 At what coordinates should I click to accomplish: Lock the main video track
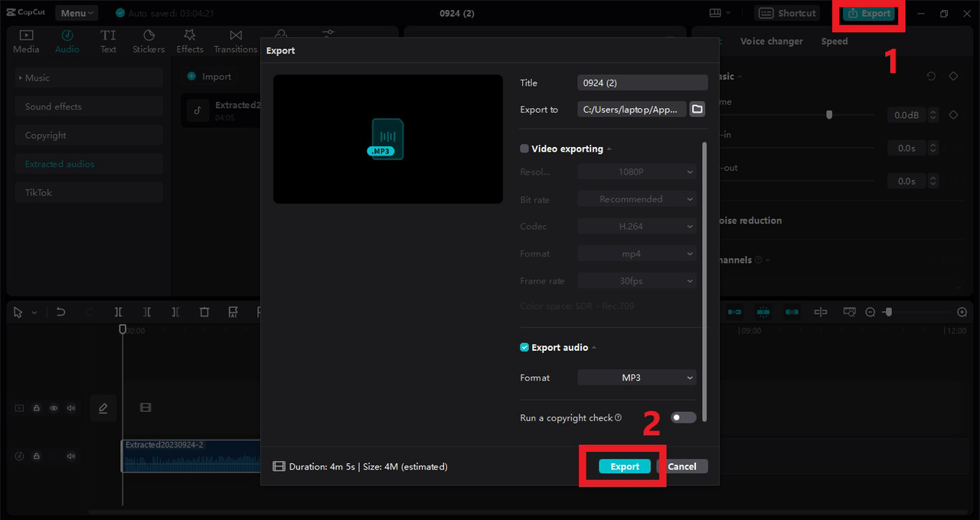(36, 408)
